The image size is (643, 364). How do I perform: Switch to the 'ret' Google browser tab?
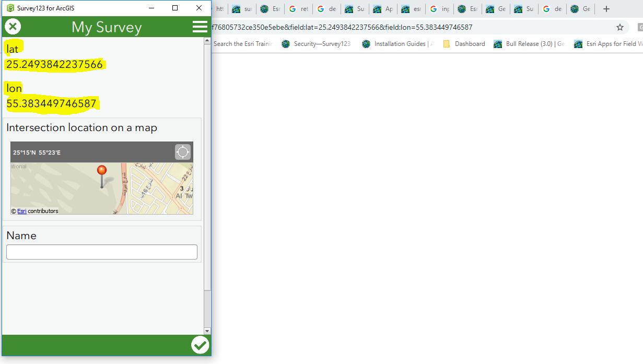298,9
